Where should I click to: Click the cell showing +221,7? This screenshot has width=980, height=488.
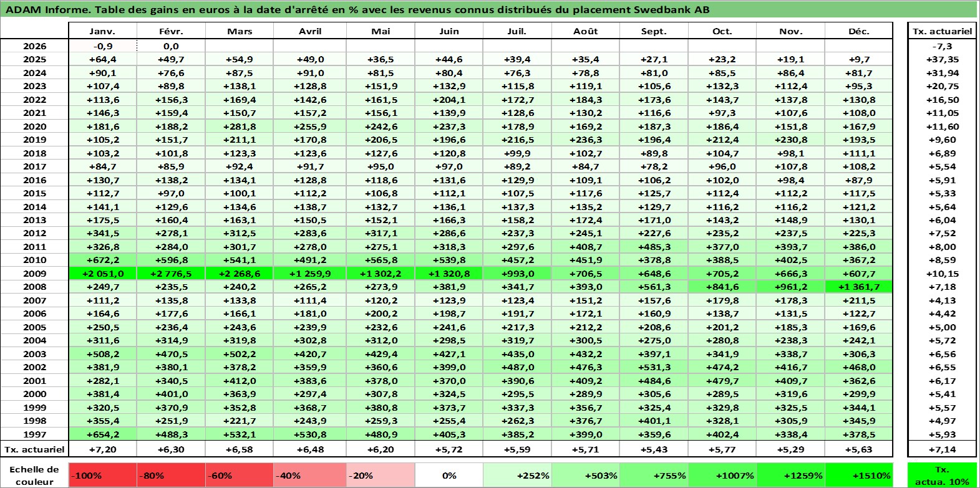pos(240,421)
